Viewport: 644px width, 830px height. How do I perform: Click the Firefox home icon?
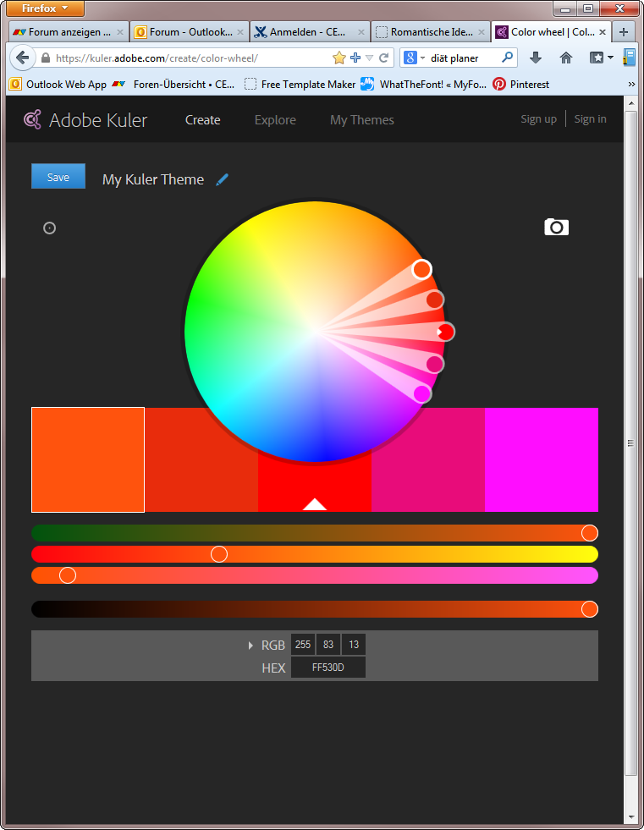click(x=566, y=58)
